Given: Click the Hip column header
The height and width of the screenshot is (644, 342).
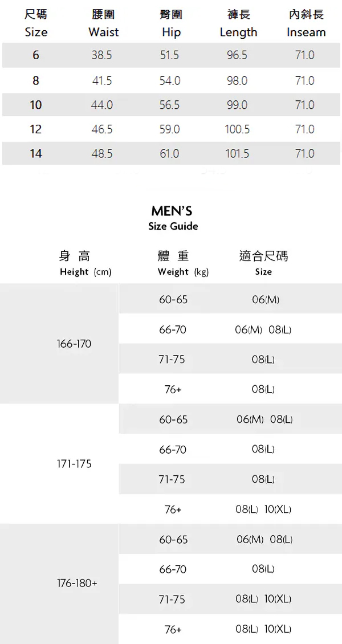Looking at the screenshot, I should [170, 23].
